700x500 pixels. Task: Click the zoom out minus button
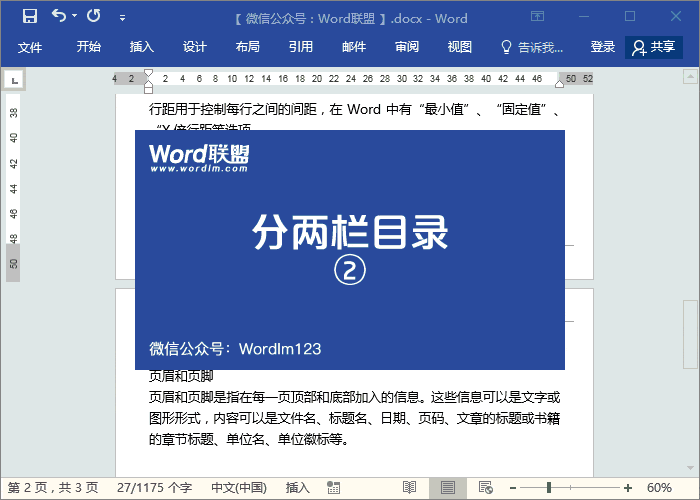coord(512,488)
